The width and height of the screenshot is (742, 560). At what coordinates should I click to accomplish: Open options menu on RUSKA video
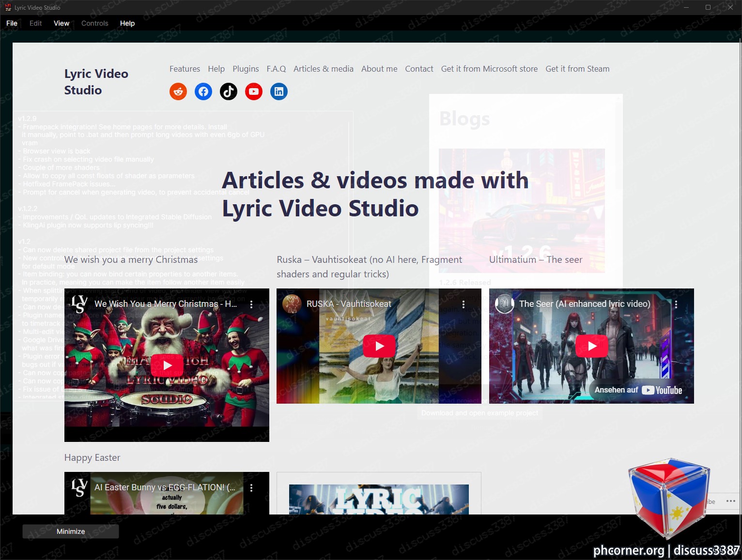[464, 304]
